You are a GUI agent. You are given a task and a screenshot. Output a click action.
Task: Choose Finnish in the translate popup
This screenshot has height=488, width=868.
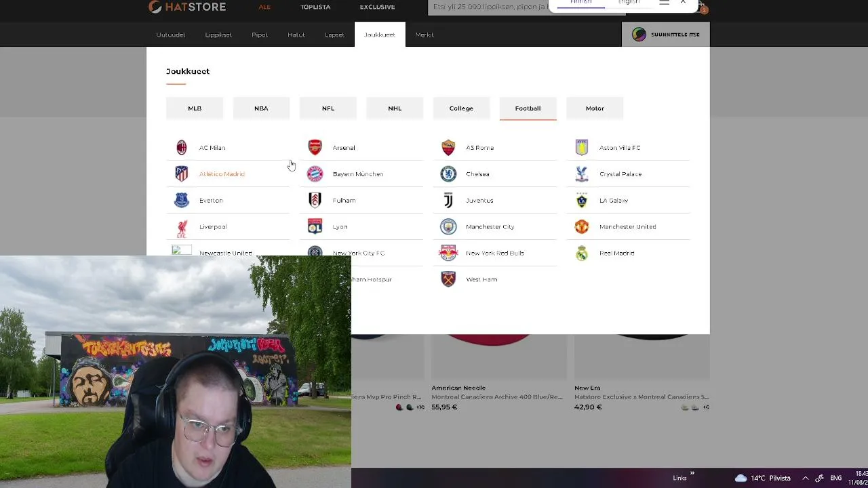tap(580, 3)
